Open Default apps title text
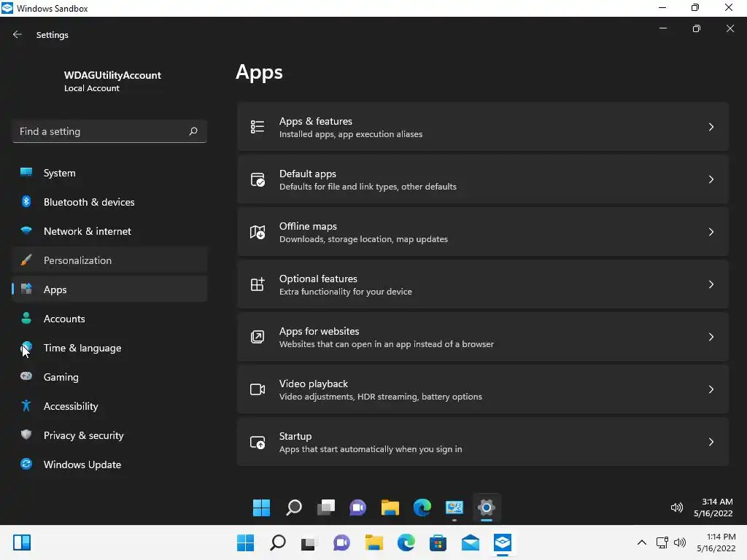The width and height of the screenshot is (747, 560). pos(308,174)
